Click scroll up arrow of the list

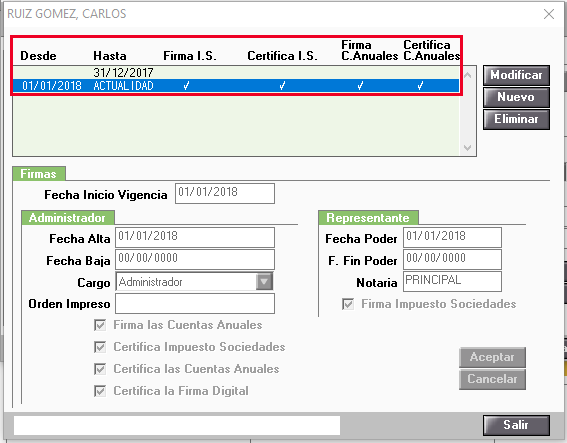[468, 75]
